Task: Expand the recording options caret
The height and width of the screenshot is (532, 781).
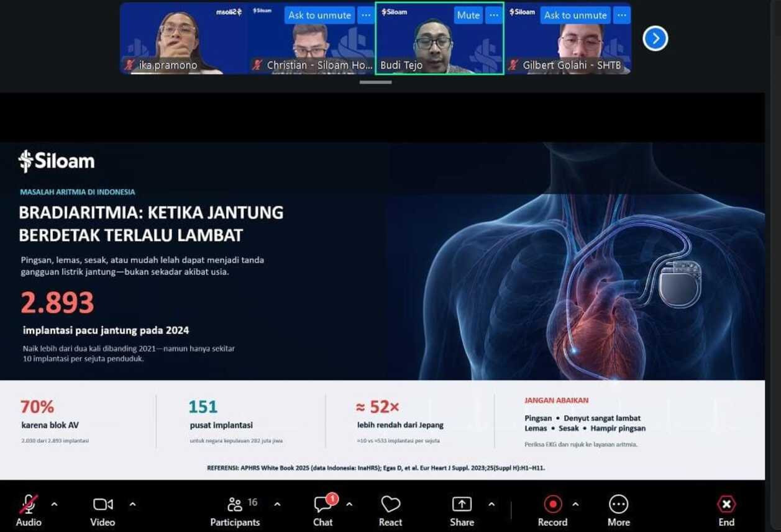Action: 575,504
